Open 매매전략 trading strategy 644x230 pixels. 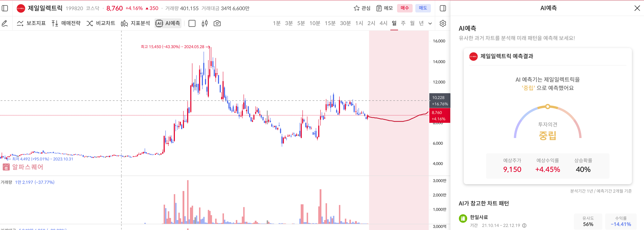point(66,23)
